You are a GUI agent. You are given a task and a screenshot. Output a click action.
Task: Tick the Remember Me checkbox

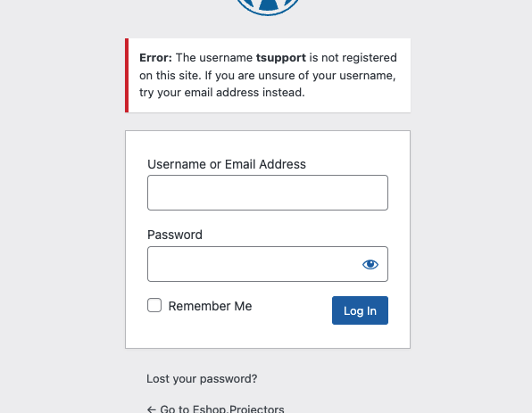[x=154, y=305]
